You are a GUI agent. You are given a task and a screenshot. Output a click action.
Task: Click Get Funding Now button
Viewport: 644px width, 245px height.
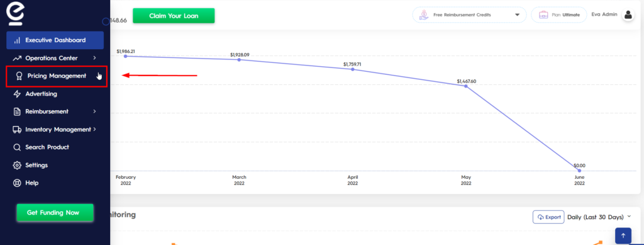(55, 213)
